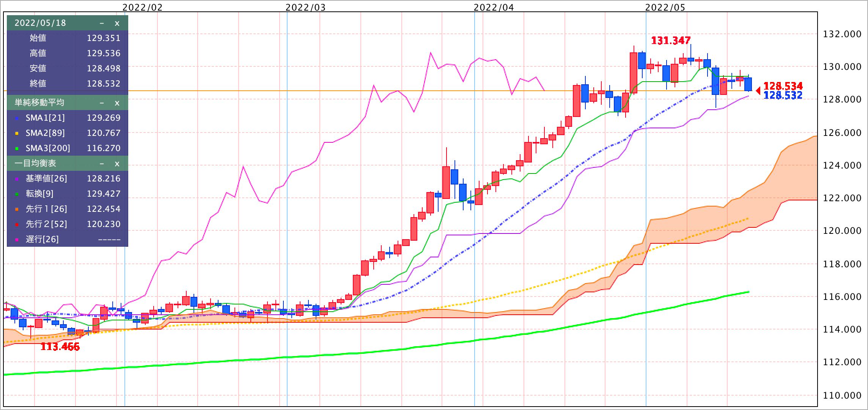Click the 基準値 value 128.216

click(x=104, y=178)
